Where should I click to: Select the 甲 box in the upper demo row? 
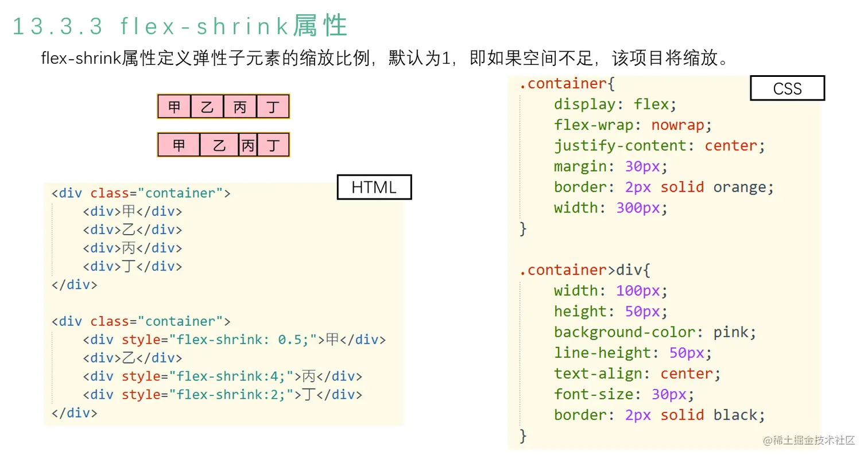(x=174, y=107)
